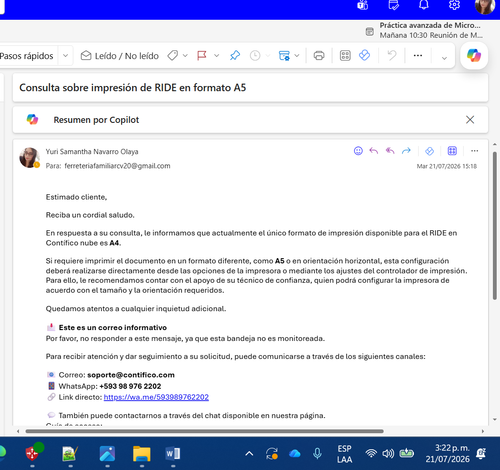Screen dimensions: 500x470
Task: Expand flag options dropdown arrow
Action: (216, 56)
